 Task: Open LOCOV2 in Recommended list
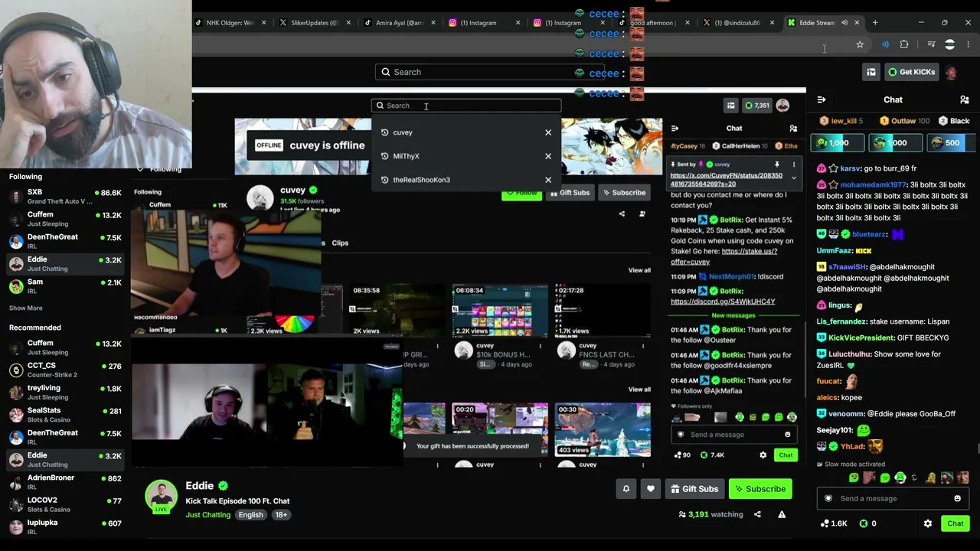pos(65,504)
